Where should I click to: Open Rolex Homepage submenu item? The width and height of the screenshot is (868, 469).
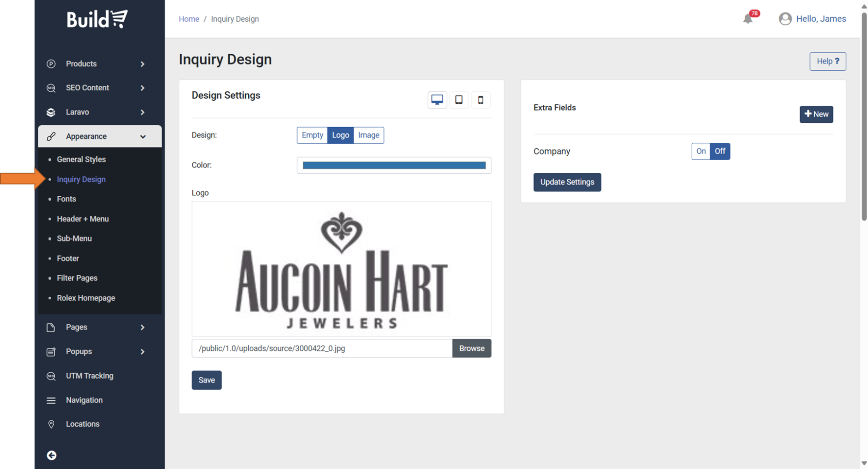point(86,298)
